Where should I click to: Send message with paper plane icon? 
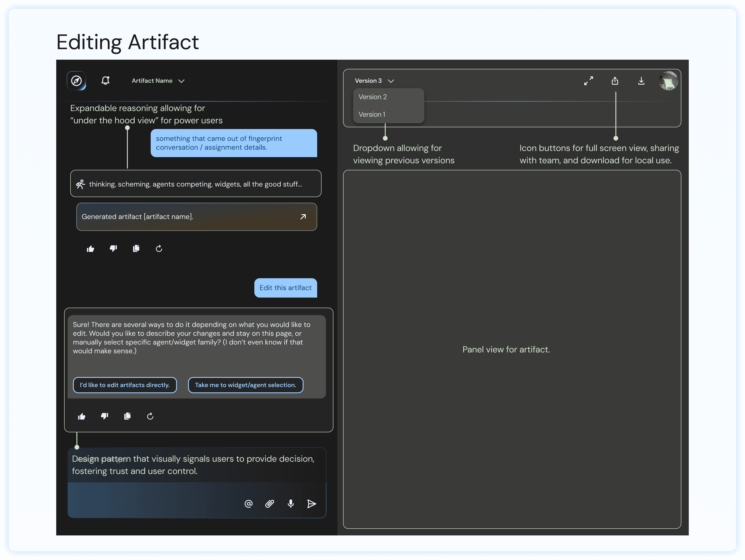coord(311,503)
